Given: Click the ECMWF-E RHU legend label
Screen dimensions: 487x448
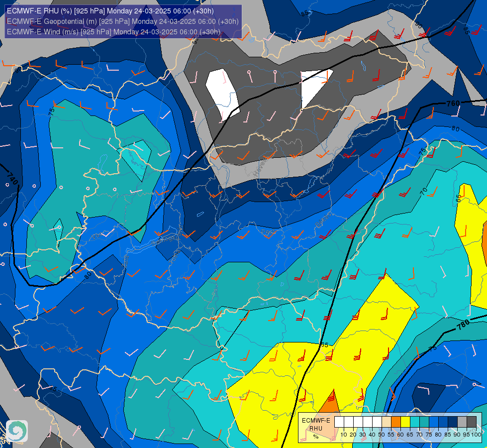Looking at the screenshot, I should coord(316,425).
